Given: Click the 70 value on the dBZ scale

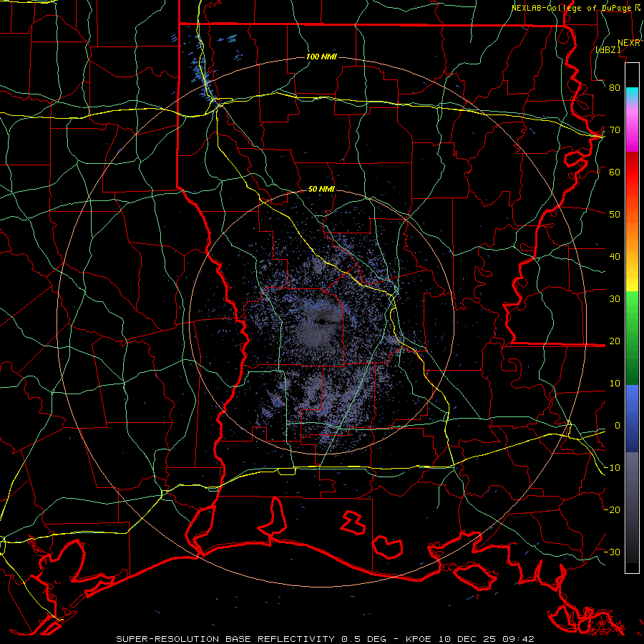Looking at the screenshot, I should click(x=615, y=130).
